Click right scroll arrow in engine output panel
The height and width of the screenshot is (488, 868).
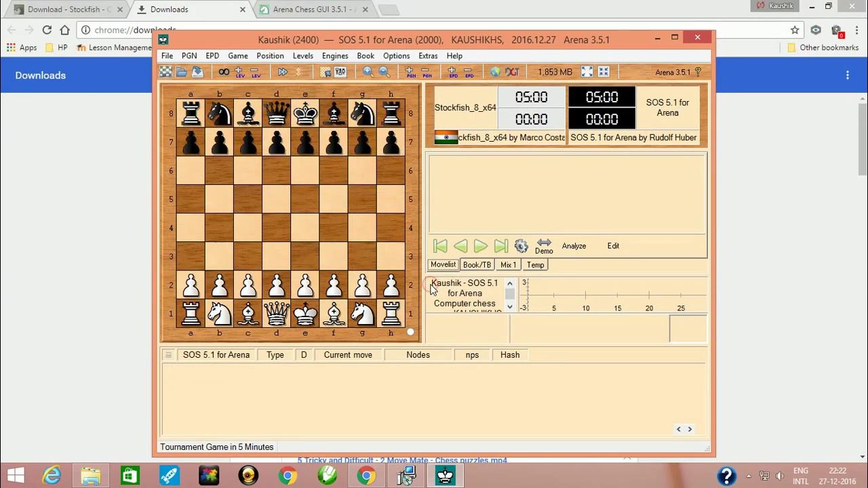pyautogui.click(x=690, y=429)
